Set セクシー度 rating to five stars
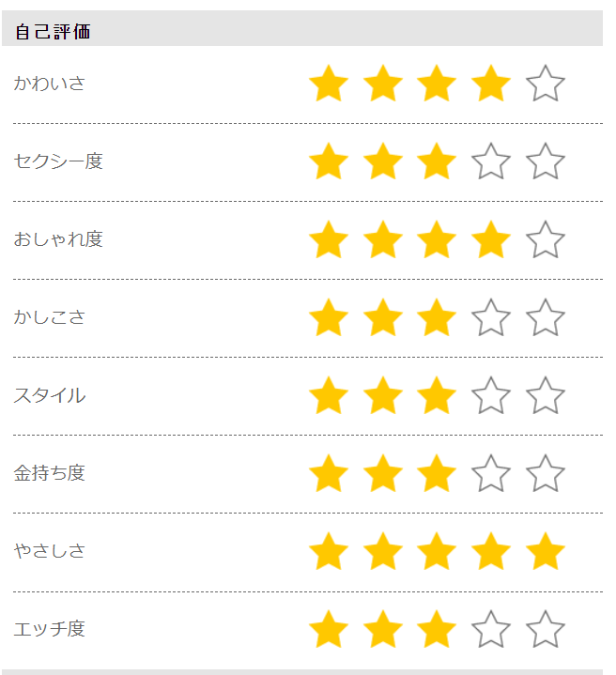Viewport: 616px width, 675px height. point(546,162)
